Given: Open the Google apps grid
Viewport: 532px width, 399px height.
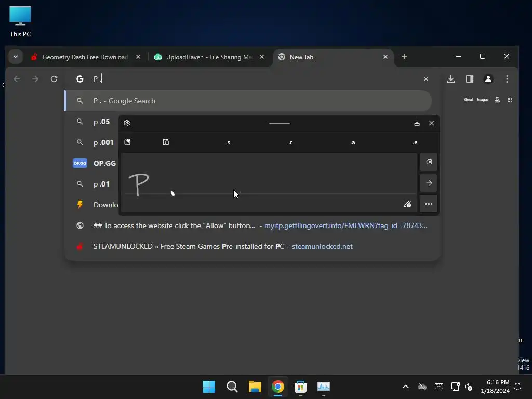Looking at the screenshot, I should [510, 100].
